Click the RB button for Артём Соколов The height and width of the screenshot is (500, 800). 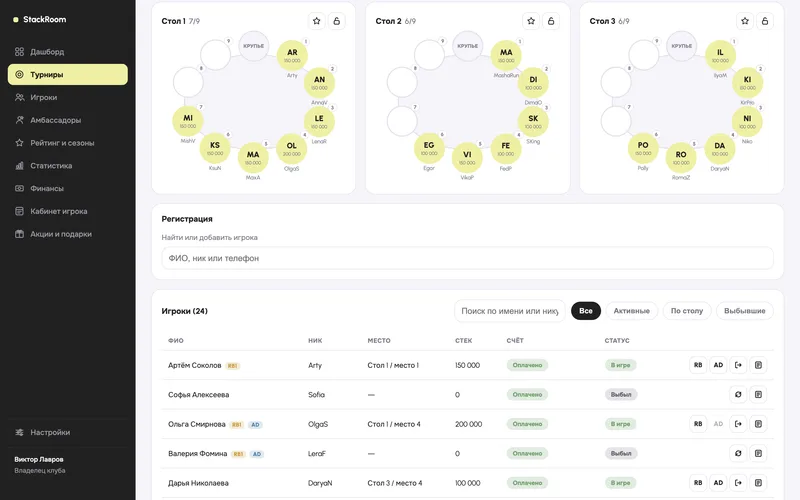click(698, 365)
